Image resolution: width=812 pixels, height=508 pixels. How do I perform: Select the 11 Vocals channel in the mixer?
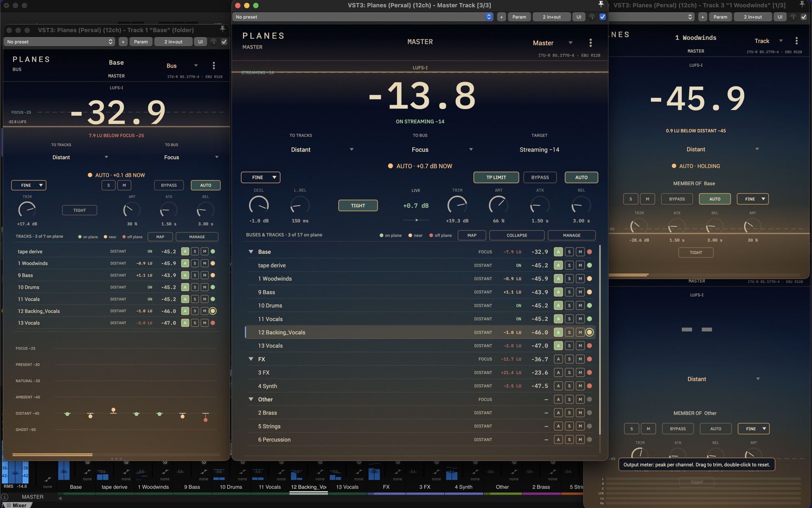270,487
